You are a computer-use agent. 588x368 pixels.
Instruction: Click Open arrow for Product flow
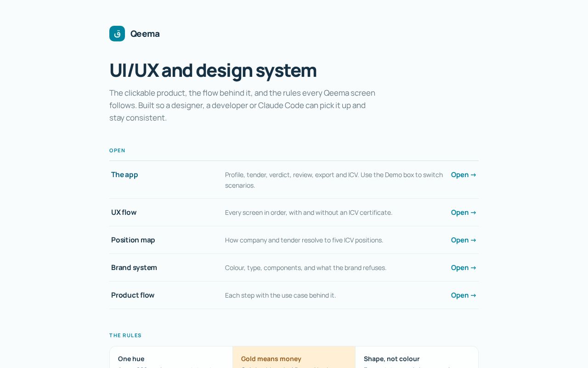click(464, 295)
